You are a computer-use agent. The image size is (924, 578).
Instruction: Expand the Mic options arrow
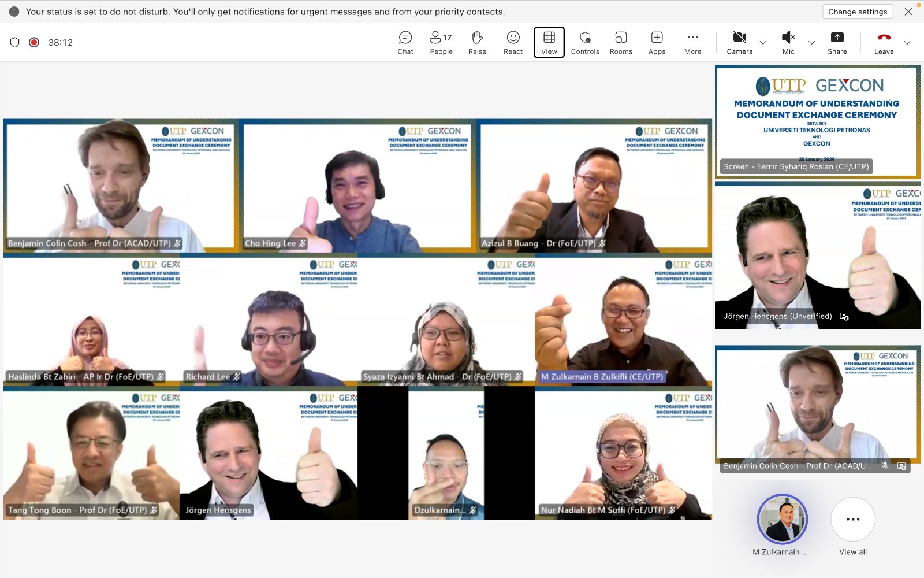tap(811, 43)
